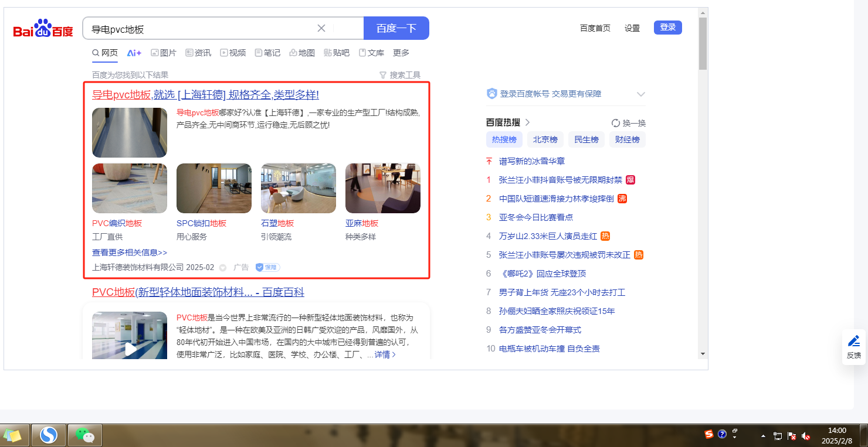Click the 热 badge beside 万岁山2.33米巨人

(605, 236)
